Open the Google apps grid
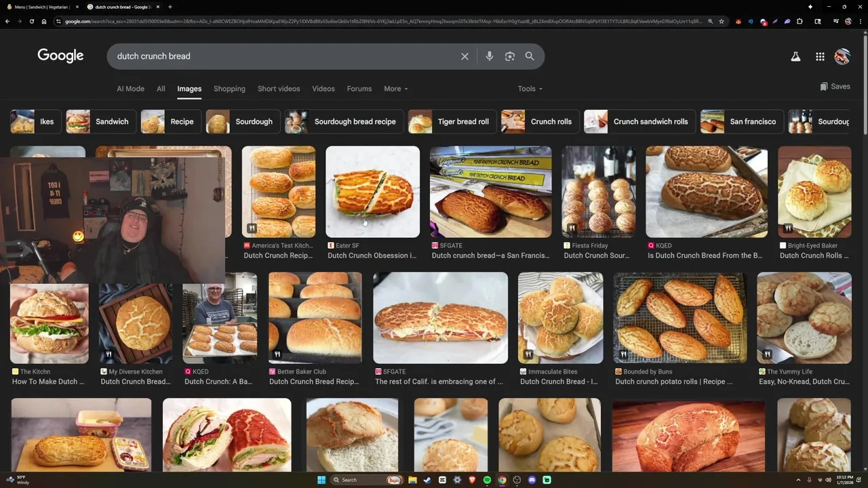Screen dimensions: 868x488 click(820, 57)
